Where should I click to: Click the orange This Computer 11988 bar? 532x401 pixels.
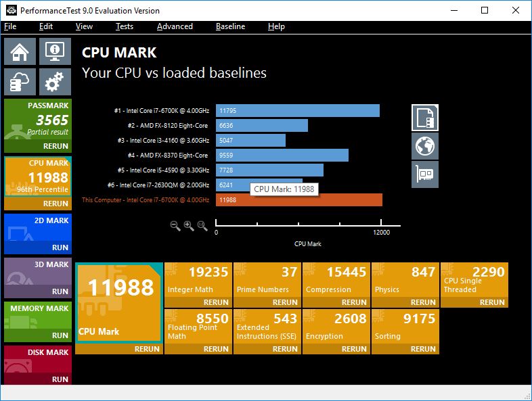(299, 200)
